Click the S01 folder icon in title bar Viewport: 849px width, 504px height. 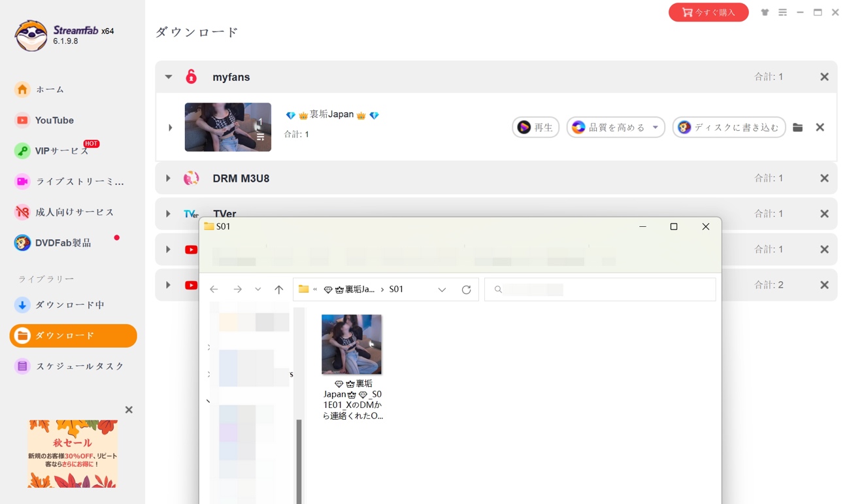(209, 226)
